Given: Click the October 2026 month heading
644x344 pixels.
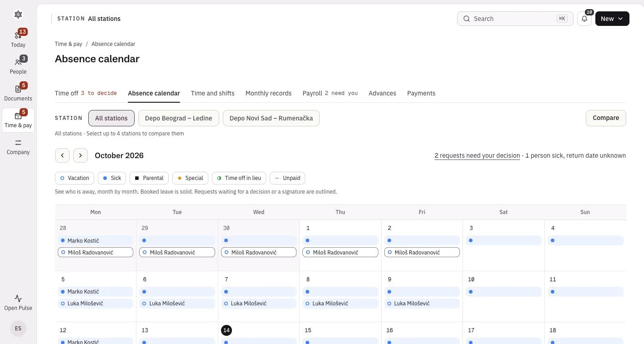Looking at the screenshot, I should point(119,155).
